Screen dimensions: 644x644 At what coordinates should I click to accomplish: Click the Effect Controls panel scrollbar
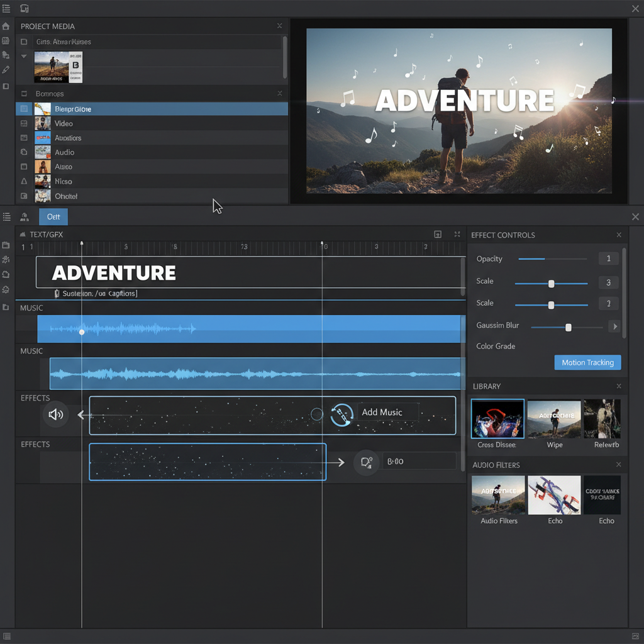[625, 293]
